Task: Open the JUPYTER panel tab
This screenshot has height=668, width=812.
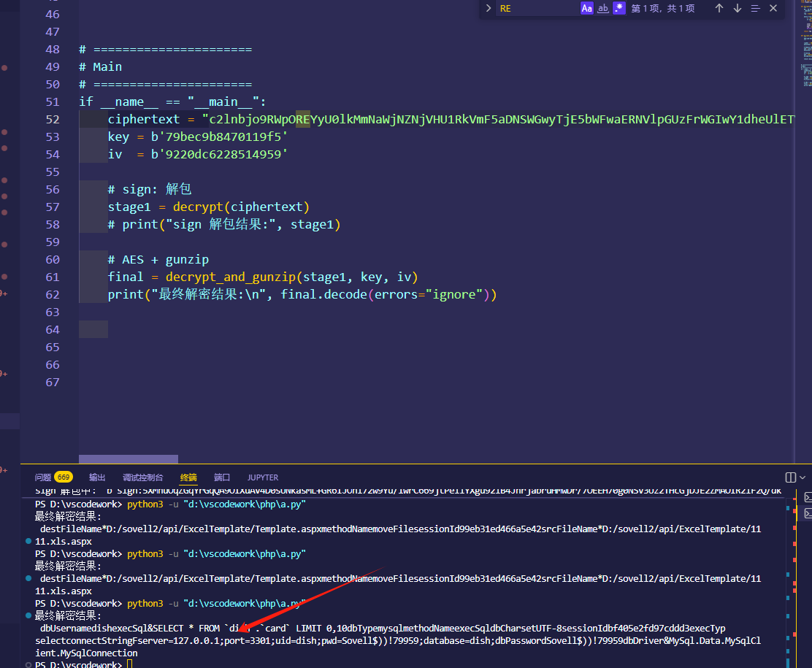Action: pyautogui.click(x=262, y=477)
